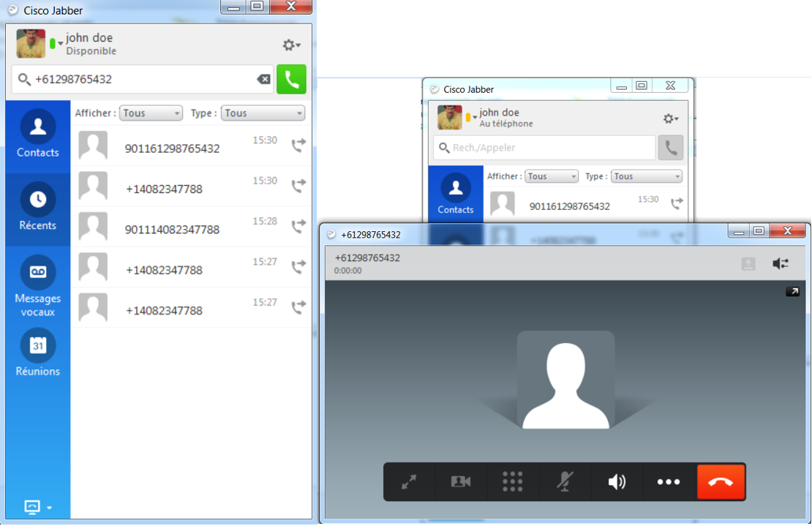The image size is (812, 526).
Task: Open the dial keypad in the call window
Action: tap(512, 482)
